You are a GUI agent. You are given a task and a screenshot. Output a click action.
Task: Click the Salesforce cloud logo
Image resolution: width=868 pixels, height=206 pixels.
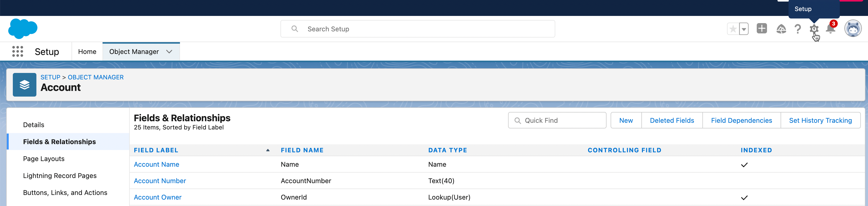(23, 29)
